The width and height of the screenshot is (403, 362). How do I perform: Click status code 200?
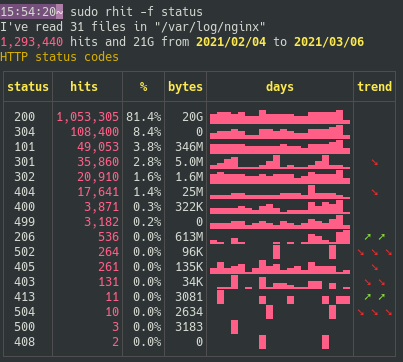pos(25,117)
